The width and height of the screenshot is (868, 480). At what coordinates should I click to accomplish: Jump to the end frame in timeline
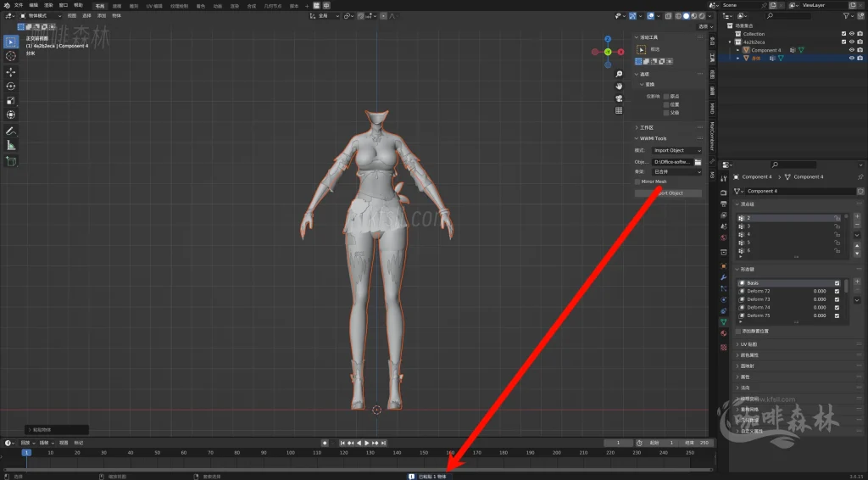384,443
